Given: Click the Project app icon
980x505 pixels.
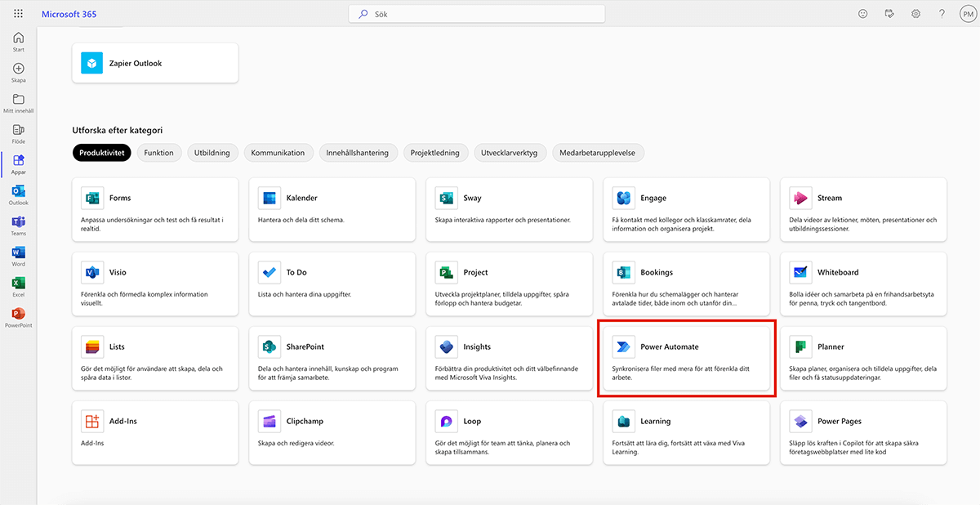Looking at the screenshot, I should [x=446, y=272].
